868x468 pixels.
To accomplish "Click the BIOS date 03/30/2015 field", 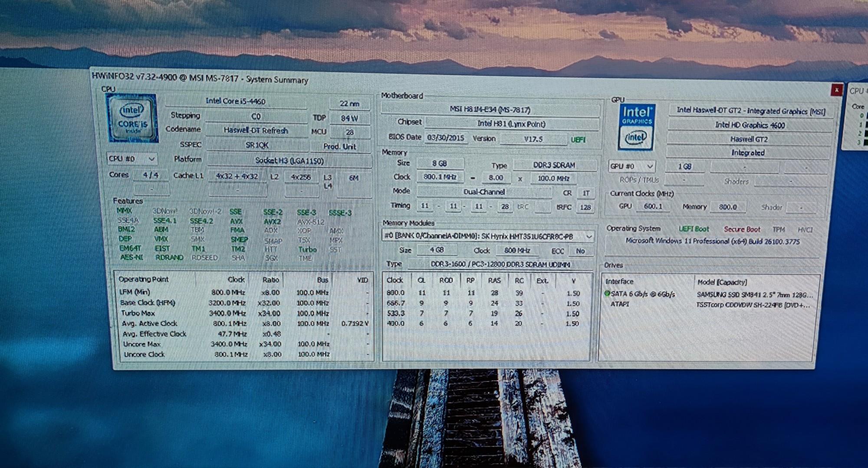I will pyautogui.click(x=446, y=138).
